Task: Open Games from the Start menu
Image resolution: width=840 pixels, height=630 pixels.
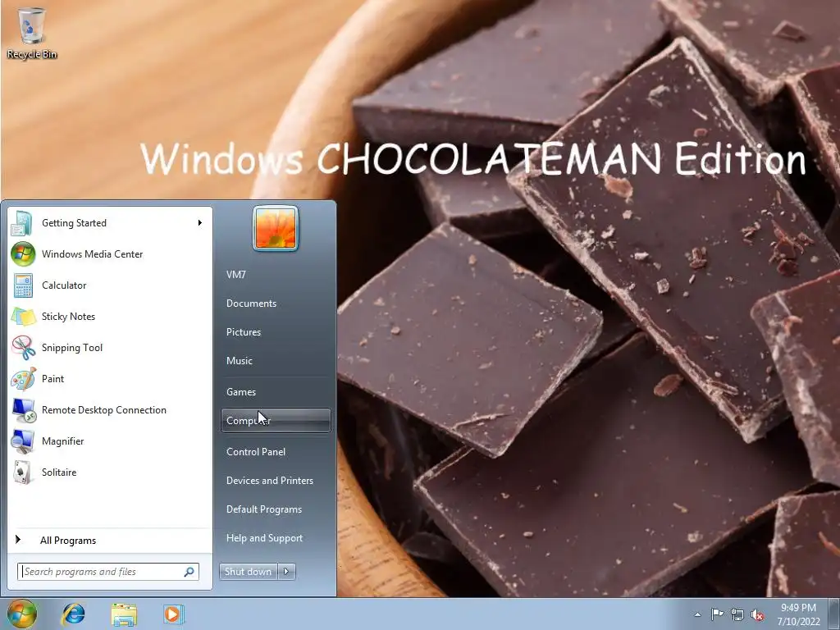Action: click(276, 391)
